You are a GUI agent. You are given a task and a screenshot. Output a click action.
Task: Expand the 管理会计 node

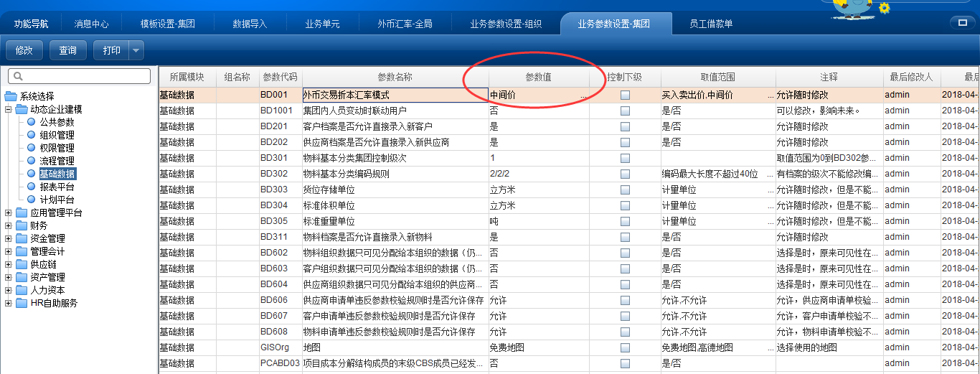pos(9,251)
